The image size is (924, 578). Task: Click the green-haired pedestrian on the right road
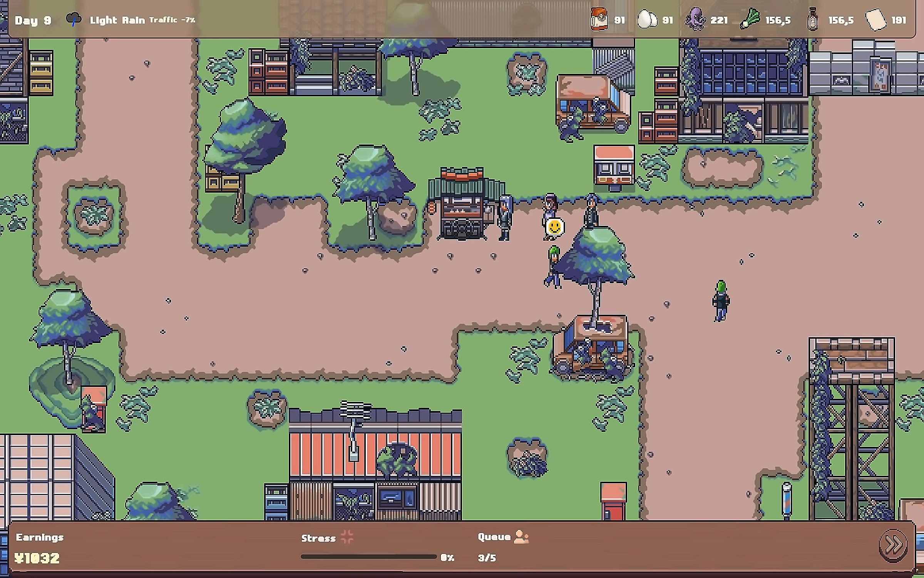click(x=720, y=301)
